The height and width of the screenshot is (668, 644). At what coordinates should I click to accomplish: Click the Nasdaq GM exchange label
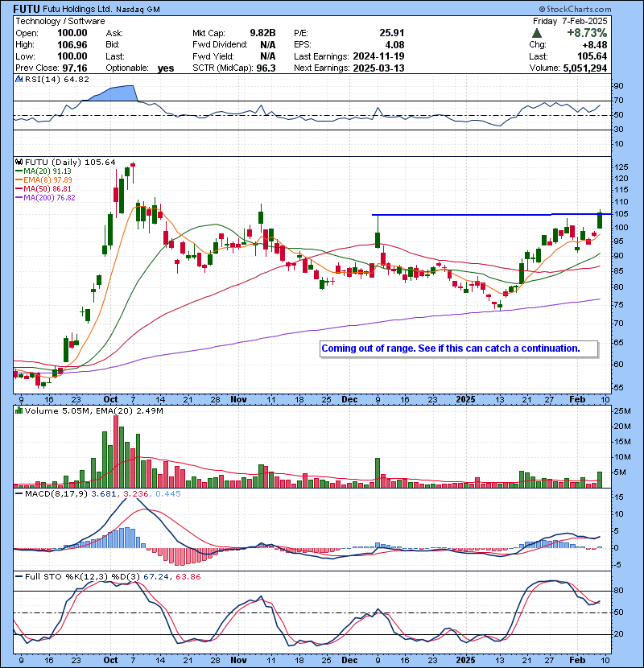[x=138, y=10]
